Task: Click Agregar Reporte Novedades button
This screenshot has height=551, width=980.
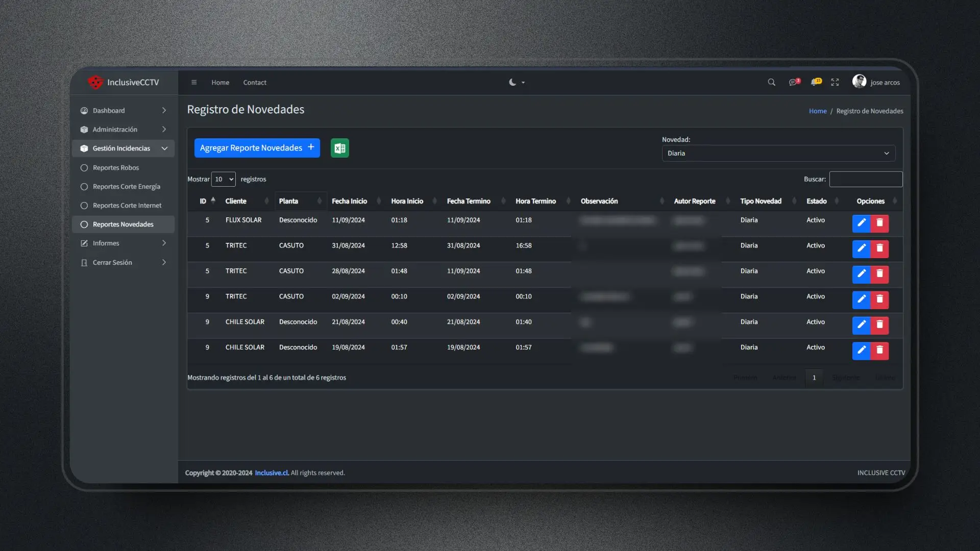Action: [257, 148]
